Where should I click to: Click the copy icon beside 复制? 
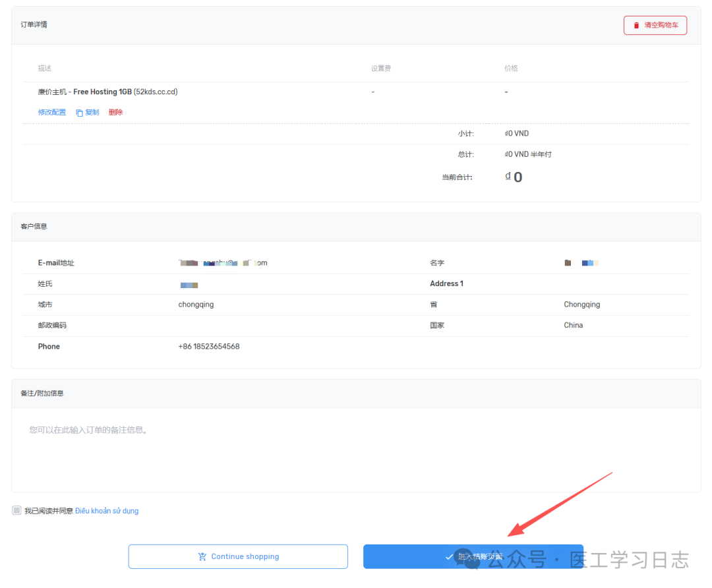[79, 113]
